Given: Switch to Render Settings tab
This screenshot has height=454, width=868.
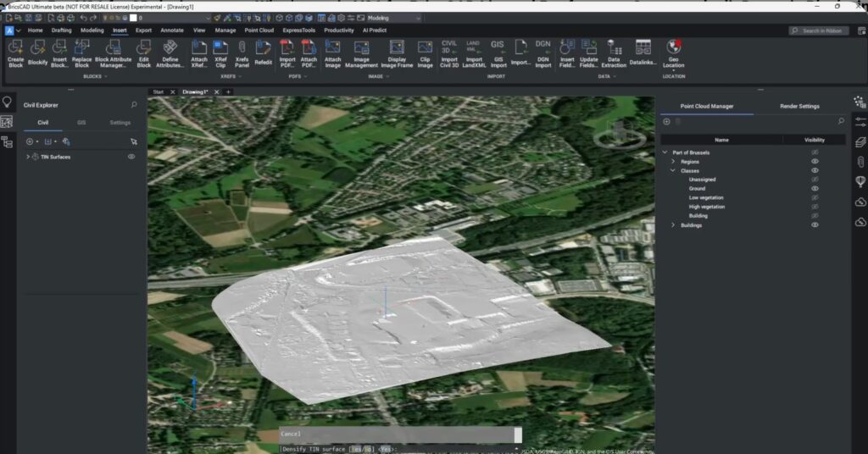Looking at the screenshot, I should click(x=799, y=106).
